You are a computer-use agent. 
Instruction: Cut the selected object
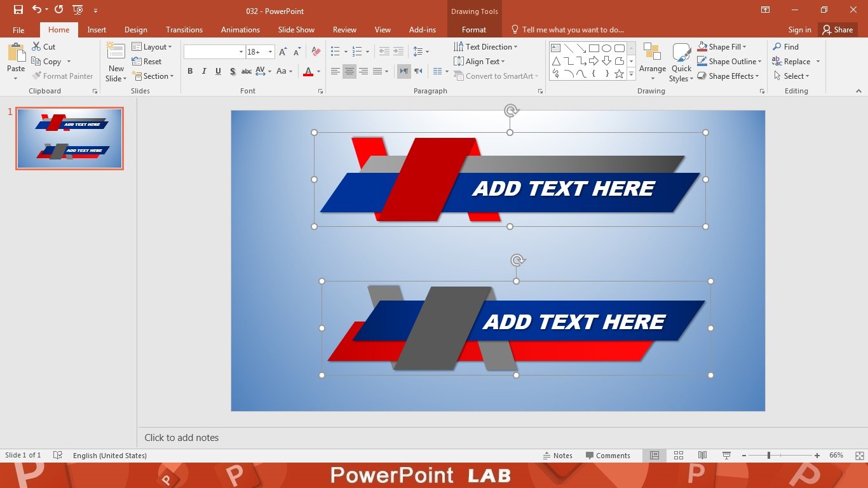pos(43,46)
